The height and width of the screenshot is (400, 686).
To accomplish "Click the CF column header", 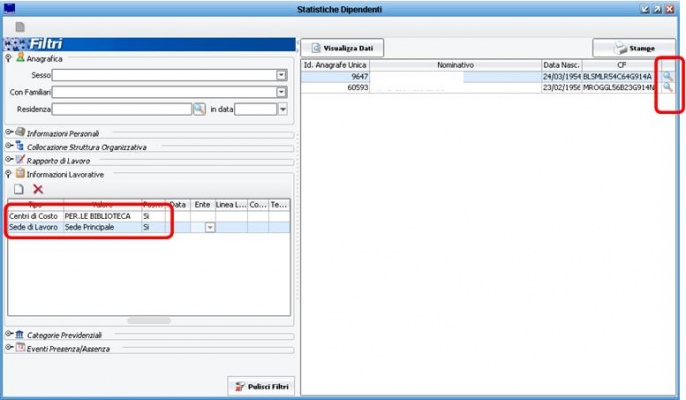I will tap(621, 65).
